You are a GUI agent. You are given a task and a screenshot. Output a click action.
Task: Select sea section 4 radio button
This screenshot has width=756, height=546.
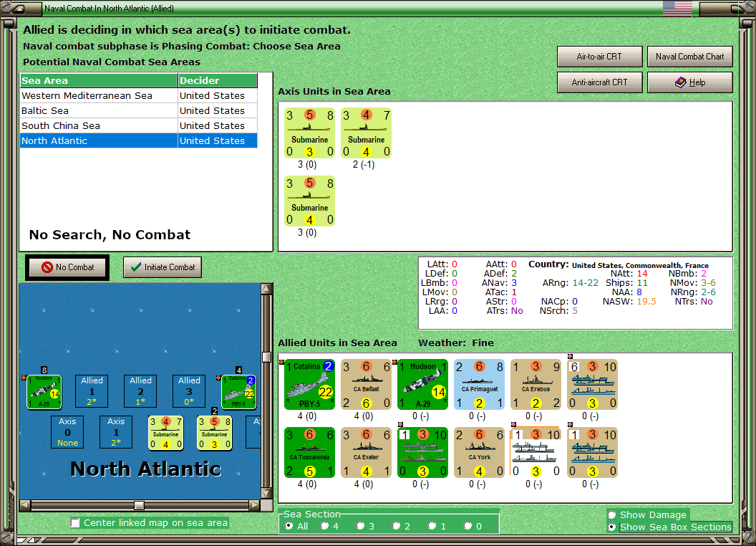pos(324,526)
